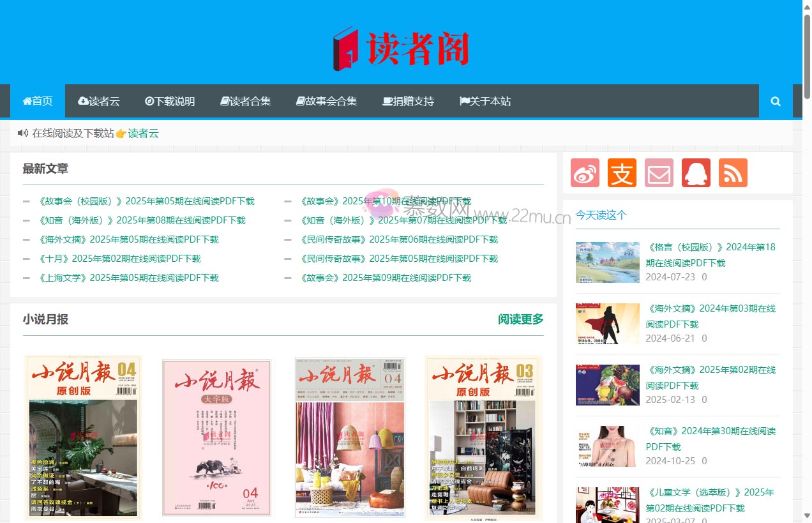812x523 pixels.
Task: Click the cloud icon beside 读者云
Action: tap(82, 101)
